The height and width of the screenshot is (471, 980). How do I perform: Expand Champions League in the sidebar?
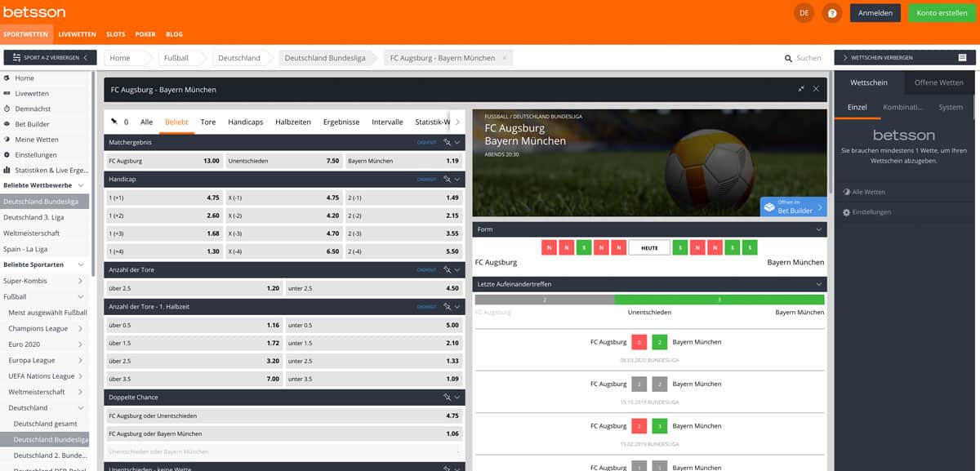pyautogui.click(x=80, y=328)
